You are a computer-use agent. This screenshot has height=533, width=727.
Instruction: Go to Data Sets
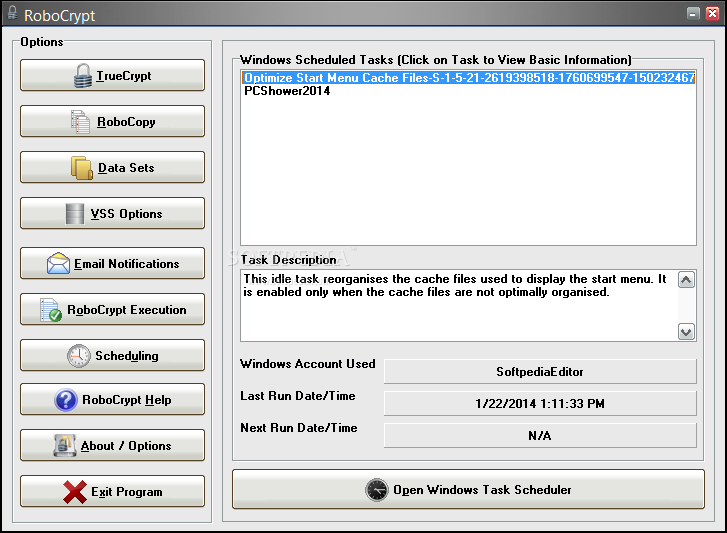pyautogui.click(x=112, y=167)
